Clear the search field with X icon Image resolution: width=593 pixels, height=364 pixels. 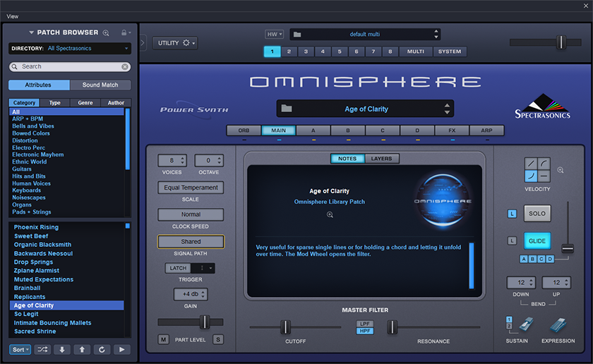pyautogui.click(x=125, y=66)
